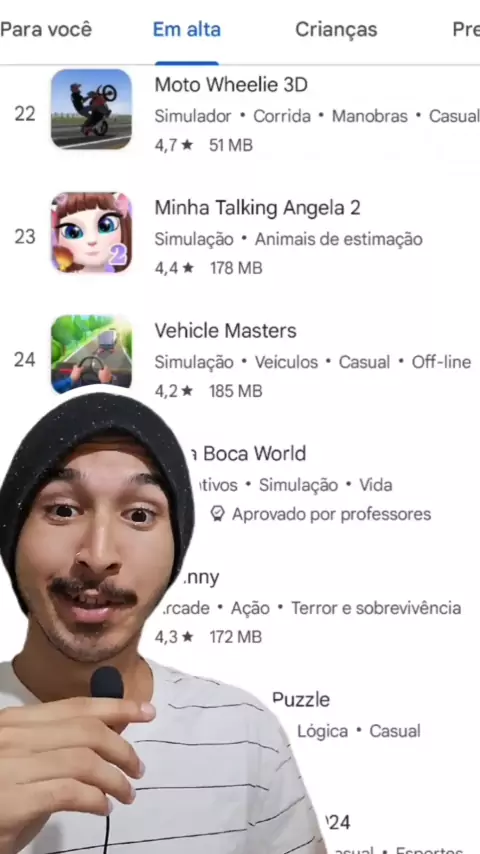Tap the teacher-approved badge icon
The height and width of the screenshot is (854, 480).
[x=217, y=514]
